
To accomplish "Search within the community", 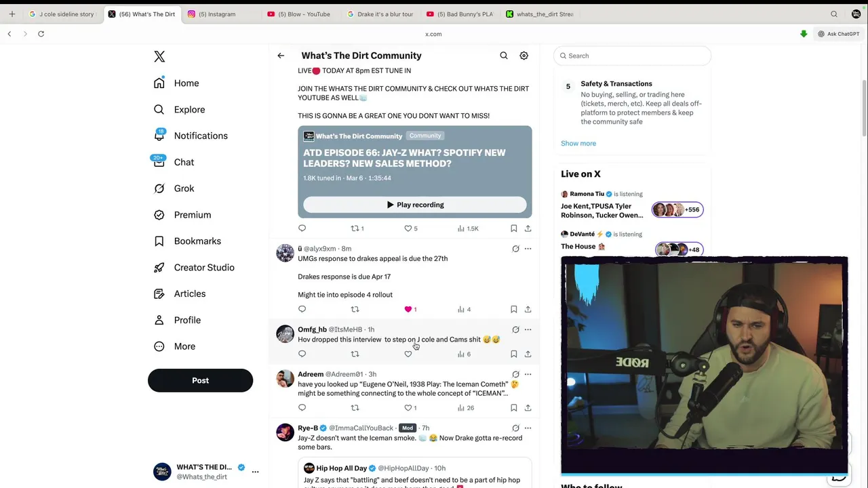I will coord(504,56).
